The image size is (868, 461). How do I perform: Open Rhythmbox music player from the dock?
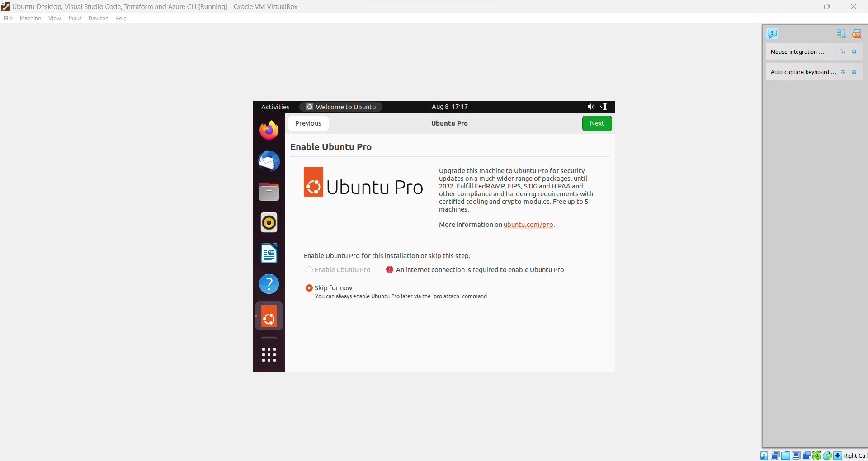point(269,222)
